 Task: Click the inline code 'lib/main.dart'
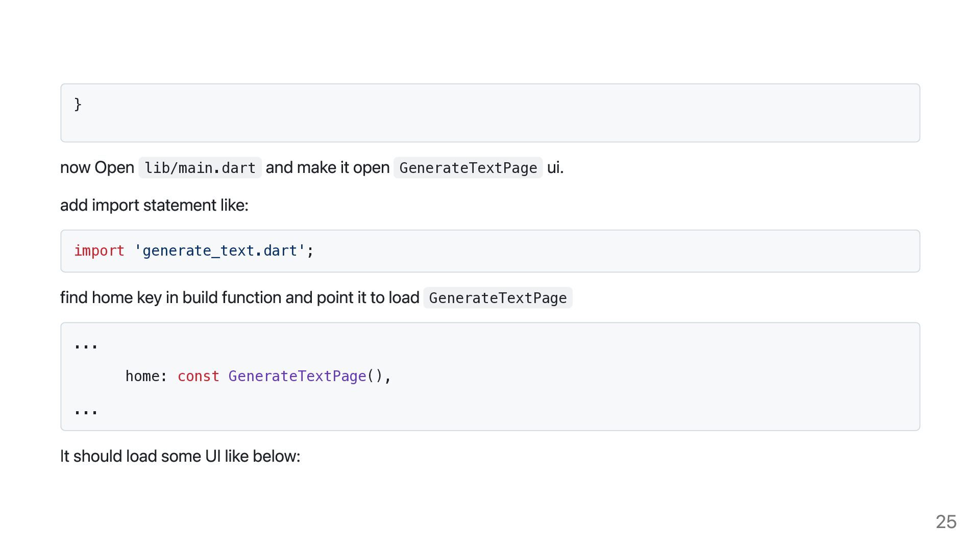pyautogui.click(x=200, y=168)
